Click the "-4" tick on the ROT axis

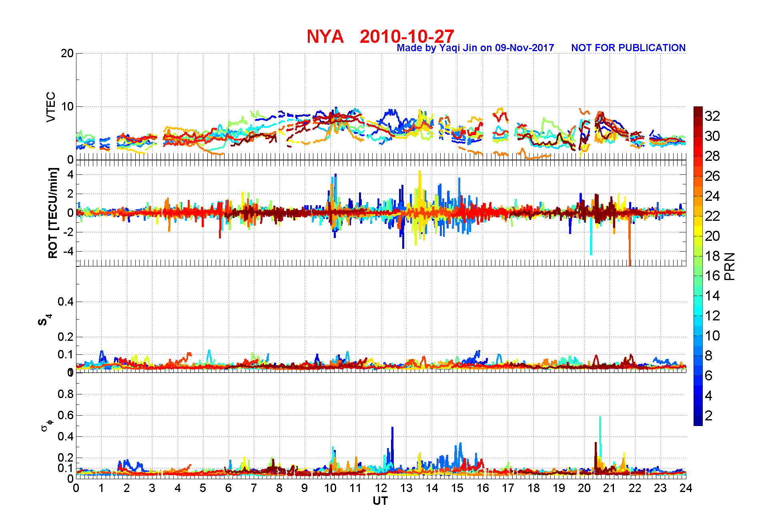click(68, 251)
